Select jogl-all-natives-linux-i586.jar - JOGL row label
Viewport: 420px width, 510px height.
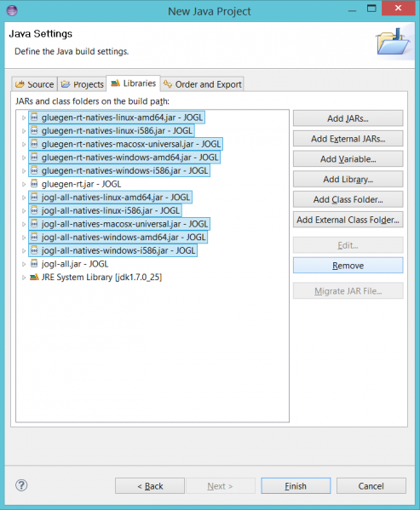tap(111, 211)
